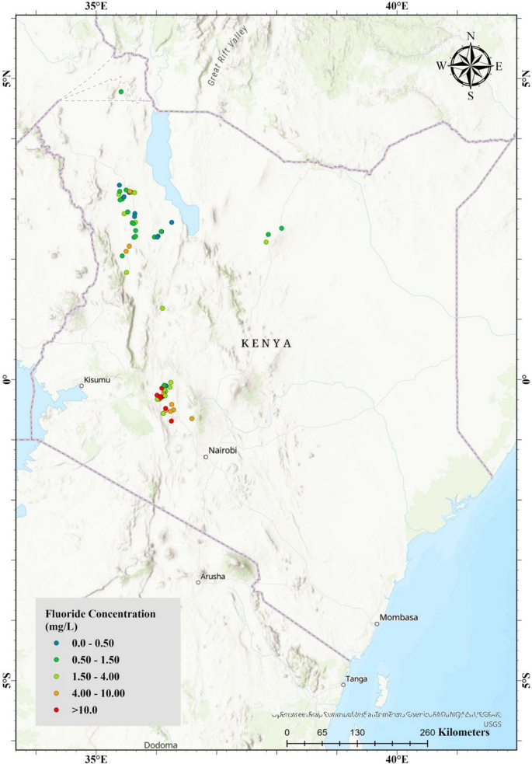Select the Tanga city marker
The height and width of the screenshot is (764, 532).
343,685
